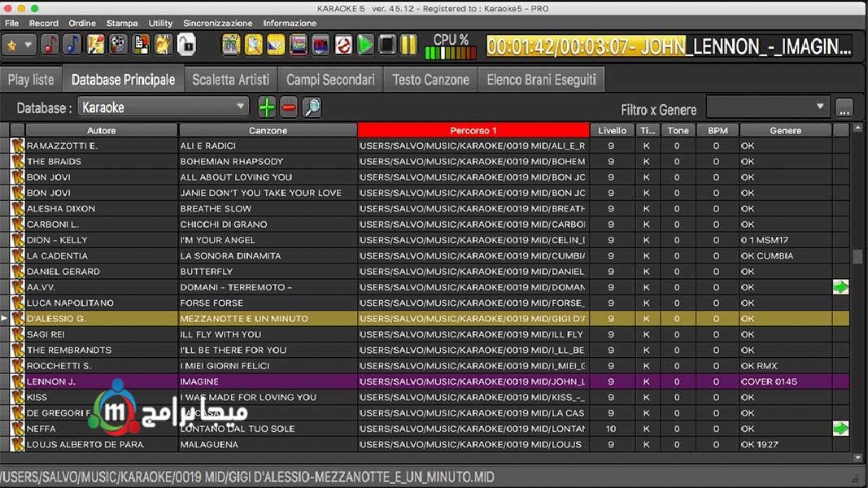Click the red Percorso 1 column header

click(473, 131)
